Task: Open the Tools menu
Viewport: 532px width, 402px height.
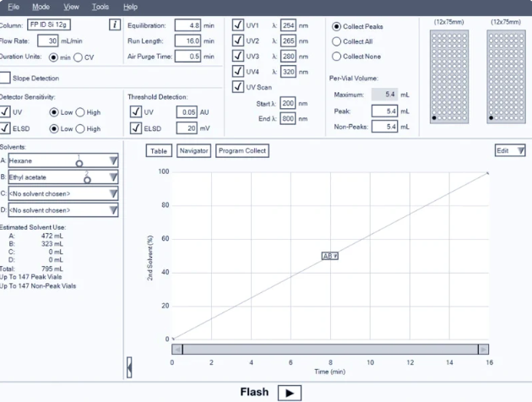Action: (100, 7)
